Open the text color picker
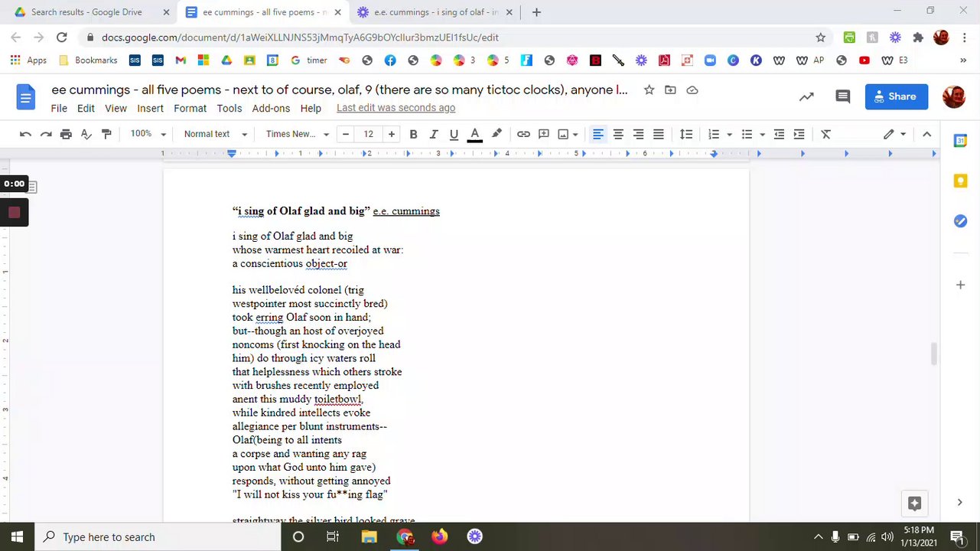The image size is (980, 551). pos(474,134)
